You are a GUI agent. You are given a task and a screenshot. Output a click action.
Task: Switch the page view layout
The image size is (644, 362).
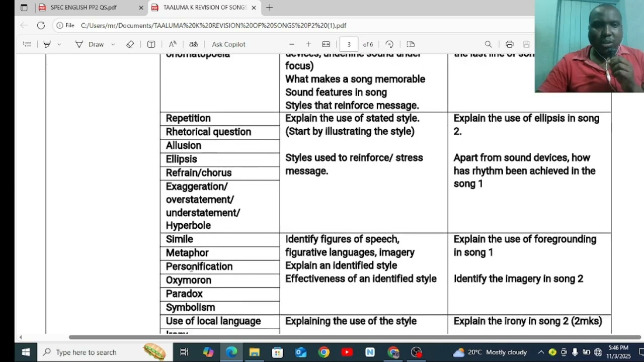tap(411, 44)
